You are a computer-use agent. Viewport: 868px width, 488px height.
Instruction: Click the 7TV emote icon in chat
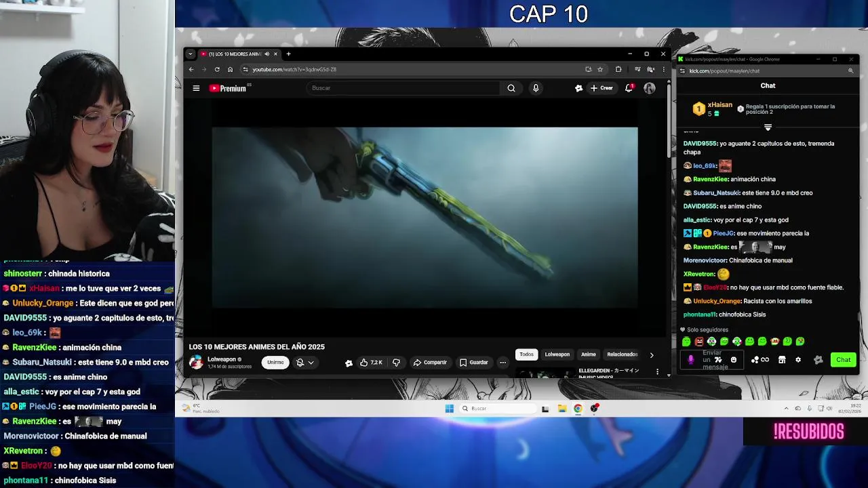coord(718,360)
